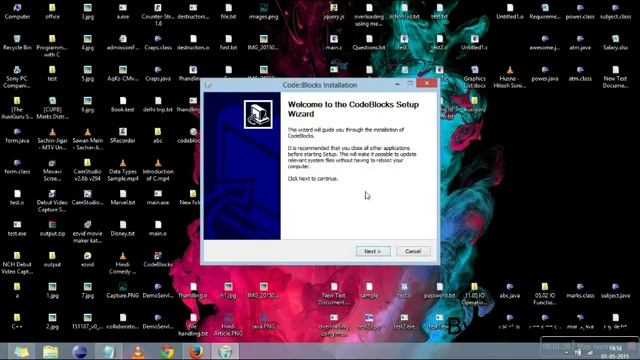Select the output.zip archive icon
The height and width of the screenshot is (360, 640).
tap(52, 229)
